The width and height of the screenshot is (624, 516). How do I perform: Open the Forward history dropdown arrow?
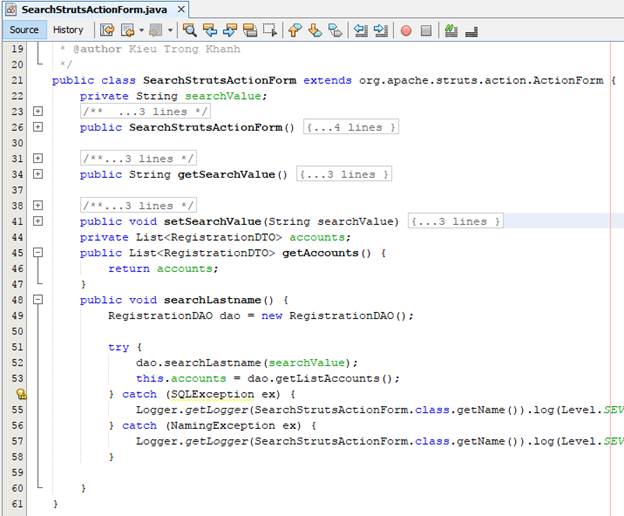click(x=170, y=30)
